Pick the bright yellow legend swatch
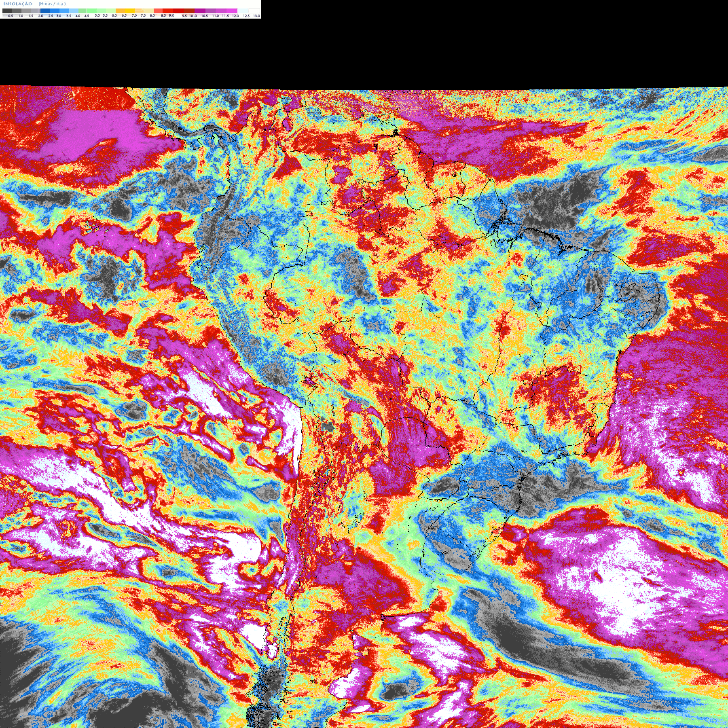Screen dimensions: 728x728 click(x=130, y=11)
